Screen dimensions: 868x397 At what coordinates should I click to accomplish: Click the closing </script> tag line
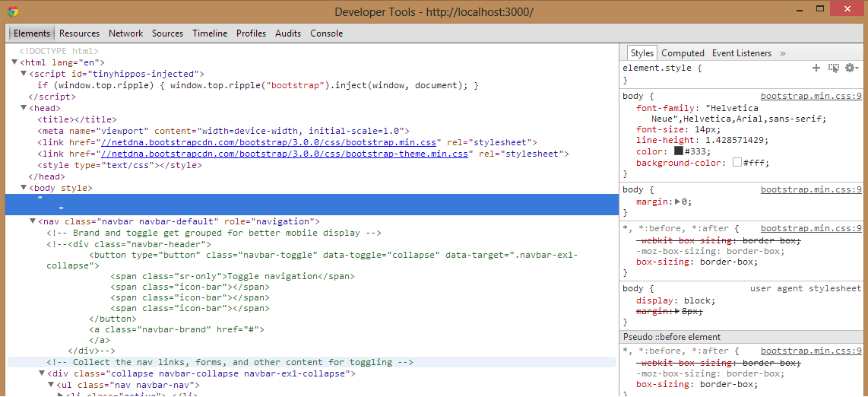(52, 97)
